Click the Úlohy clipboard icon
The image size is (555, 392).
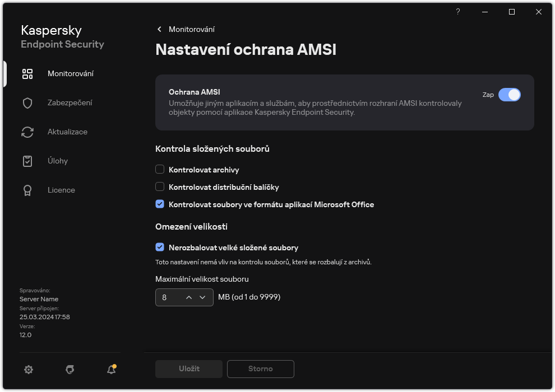point(27,161)
